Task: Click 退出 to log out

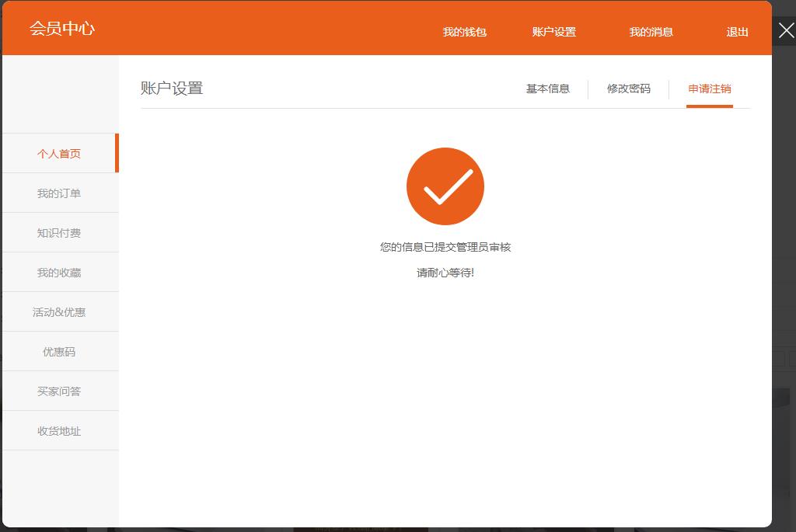Action: [x=737, y=32]
